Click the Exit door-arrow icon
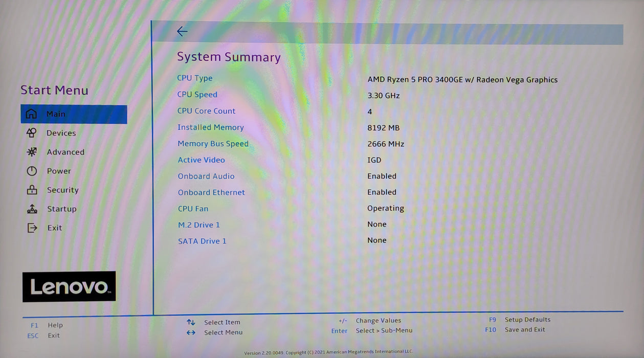The height and width of the screenshot is (358, 644). coord(32,228)
